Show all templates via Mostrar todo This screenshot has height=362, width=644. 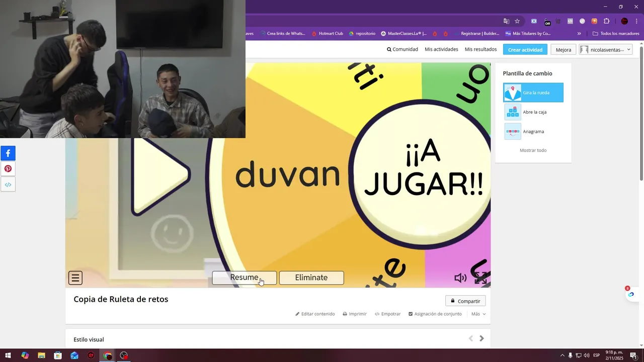[533, 150]
